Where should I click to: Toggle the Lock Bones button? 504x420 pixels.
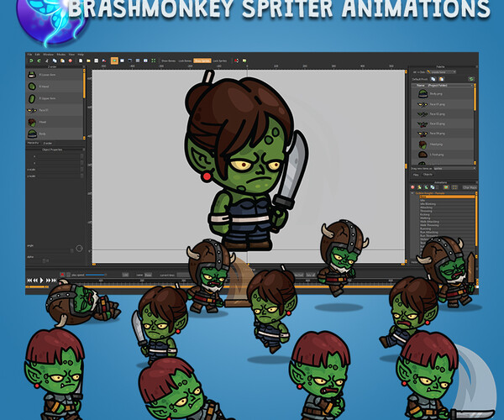coord(185,60)
